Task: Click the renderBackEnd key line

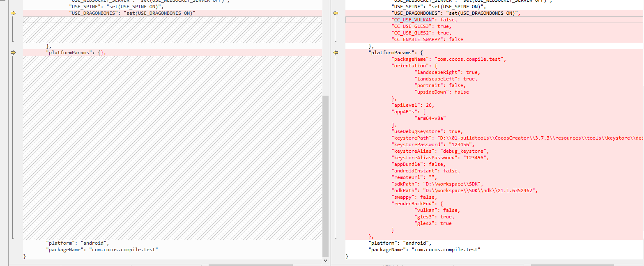Action: [416, 204]
